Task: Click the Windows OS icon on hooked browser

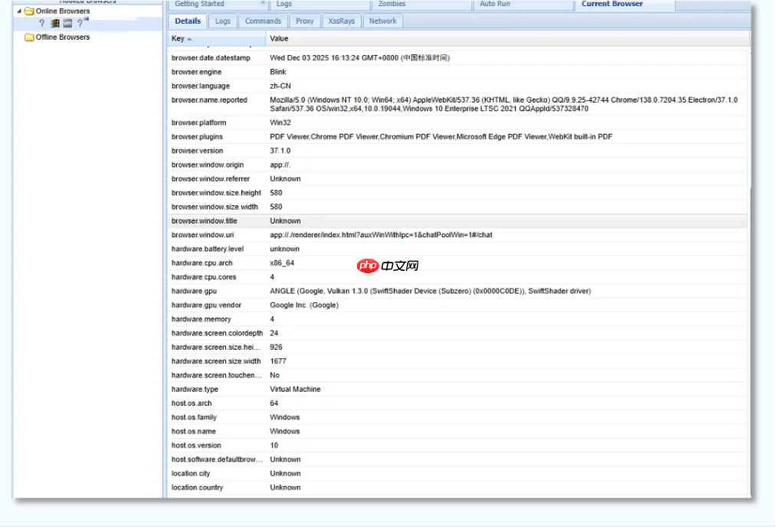Action: (55, 24)
